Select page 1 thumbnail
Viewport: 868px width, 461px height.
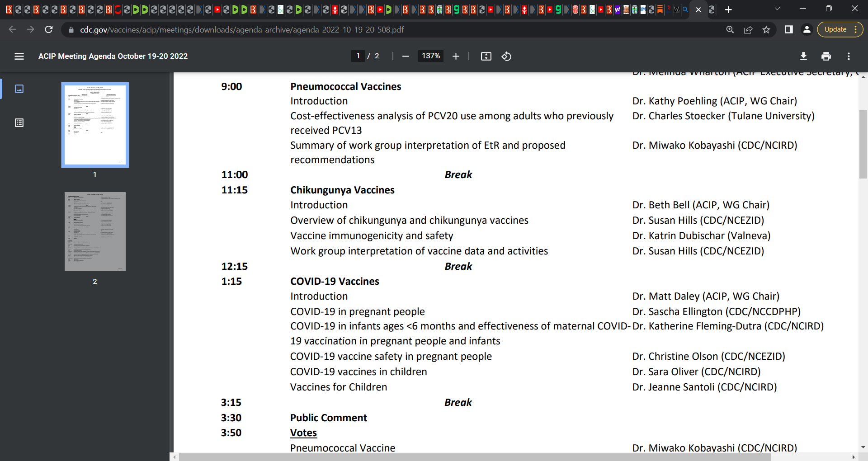pyautogui.click(x=95, y=125)
